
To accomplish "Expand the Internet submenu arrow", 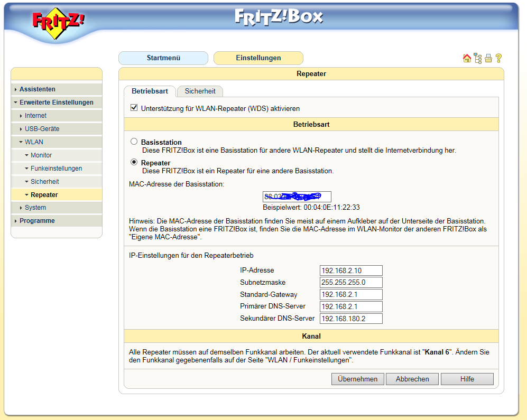I will (21, 116).
